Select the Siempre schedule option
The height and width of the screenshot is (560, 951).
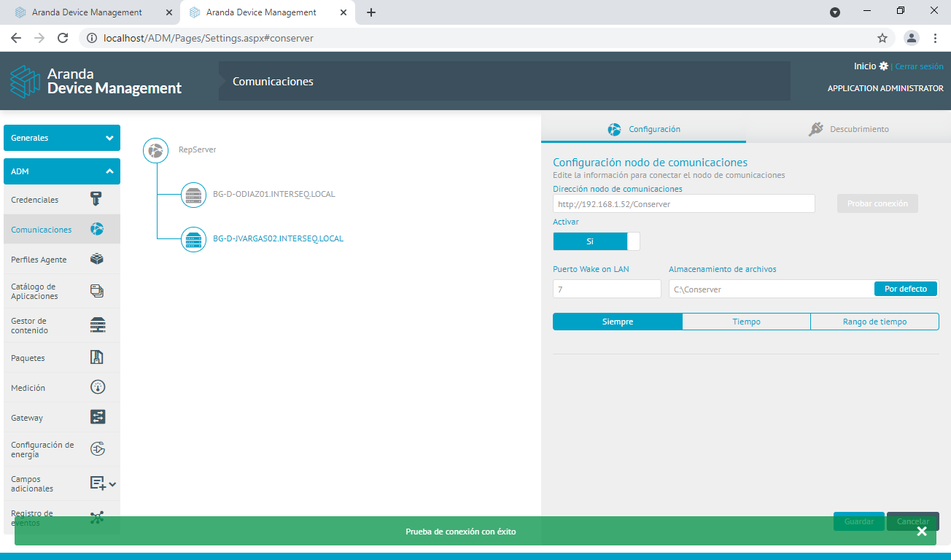617,322
